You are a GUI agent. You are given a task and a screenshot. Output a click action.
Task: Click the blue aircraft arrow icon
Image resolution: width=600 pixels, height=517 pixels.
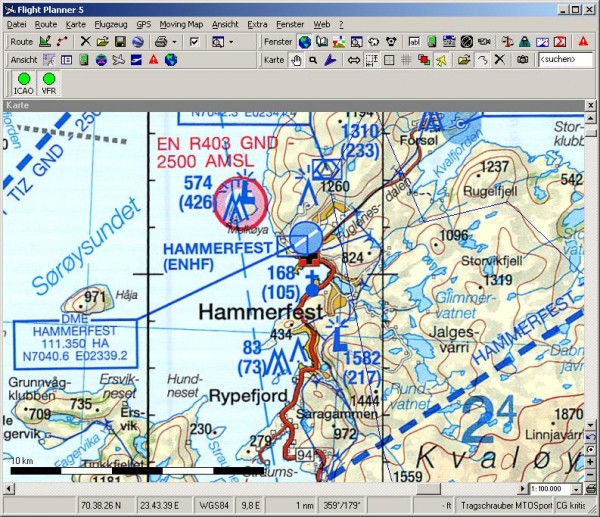pyautogui.click(x=330, y=60)
